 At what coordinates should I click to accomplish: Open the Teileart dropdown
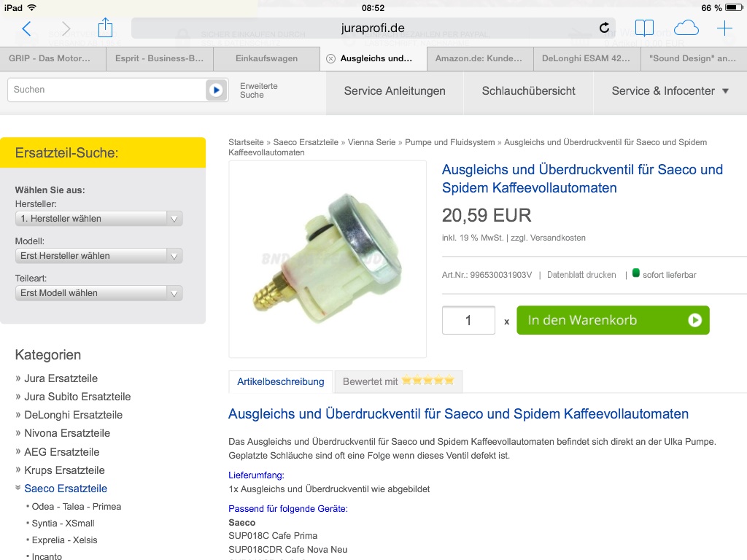point(98,293)
